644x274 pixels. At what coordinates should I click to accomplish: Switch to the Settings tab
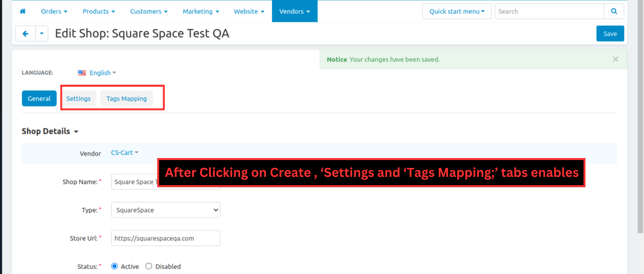pos(78,99)
